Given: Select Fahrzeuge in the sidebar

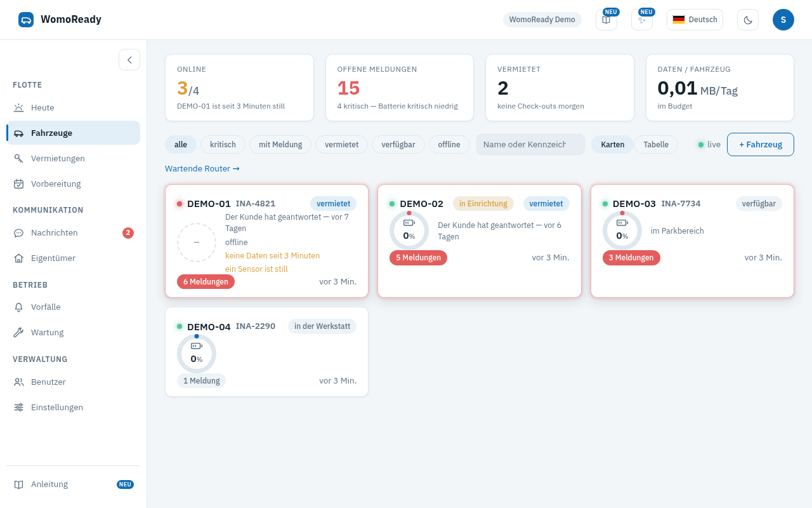Looking at the screenshot, I should click(73, 133).
